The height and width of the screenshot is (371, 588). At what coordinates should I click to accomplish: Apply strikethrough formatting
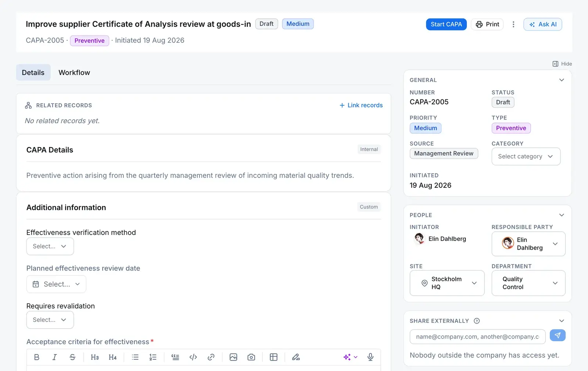point(72,357)
